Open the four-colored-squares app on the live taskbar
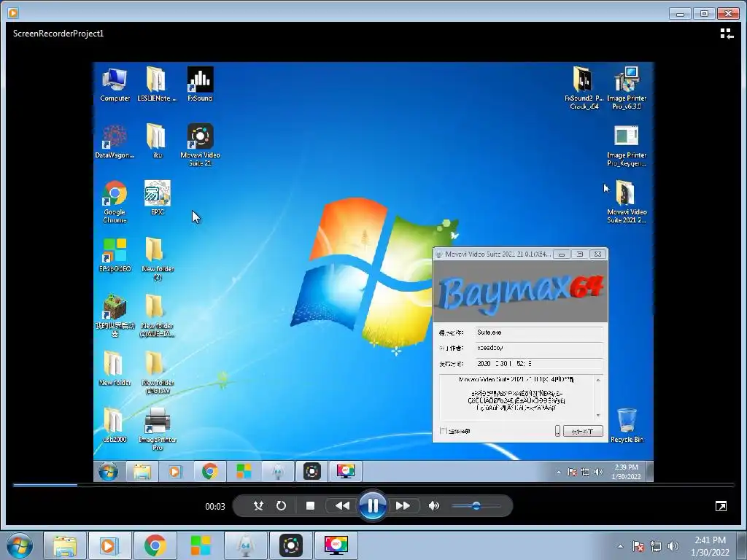 point(200,545)
